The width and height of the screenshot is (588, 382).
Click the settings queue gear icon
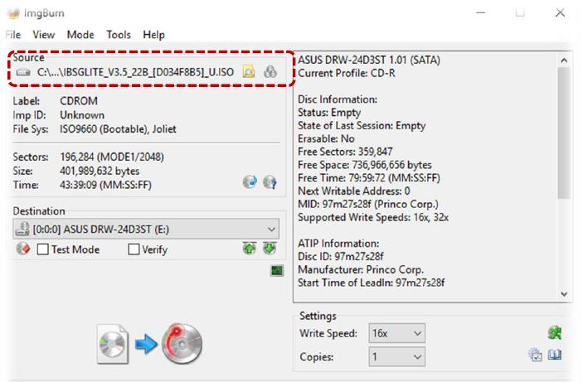tap(535, 355)
